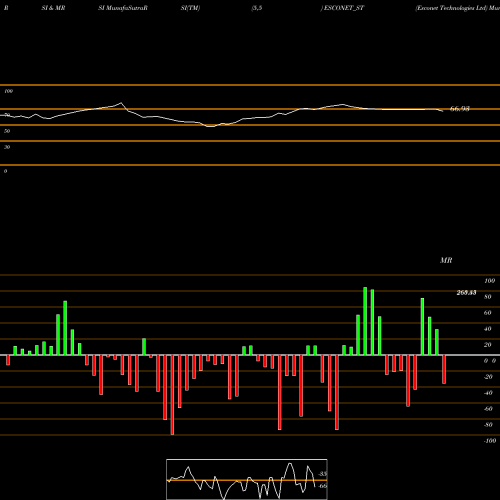
Task: Click the 269.33 value label
Action: tap(466, 293)
